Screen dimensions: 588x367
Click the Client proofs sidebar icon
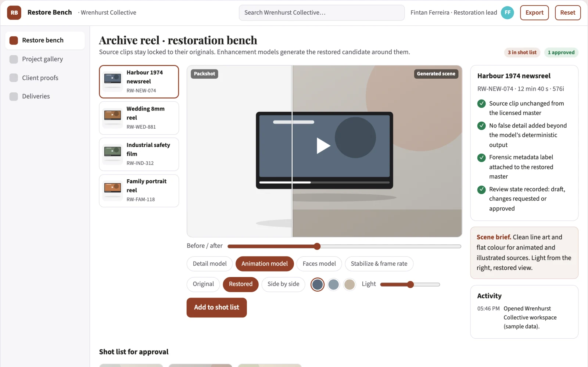(x=14, y=78)
